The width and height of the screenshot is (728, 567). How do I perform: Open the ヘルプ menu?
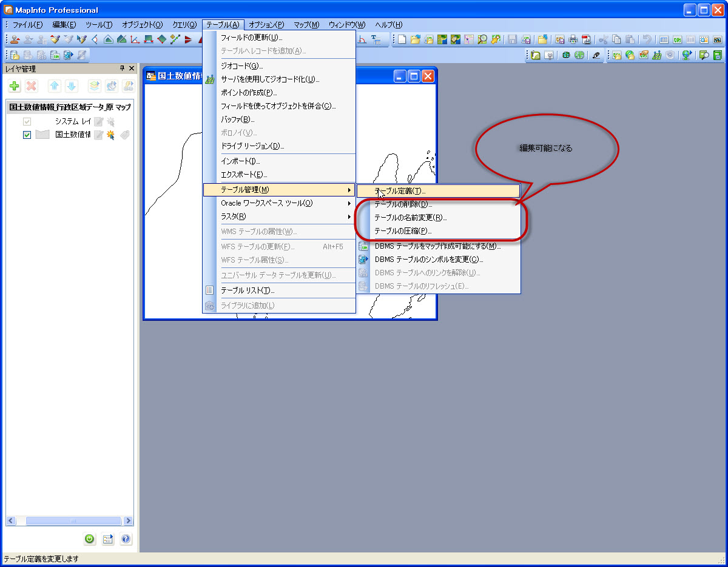point(388,25)
